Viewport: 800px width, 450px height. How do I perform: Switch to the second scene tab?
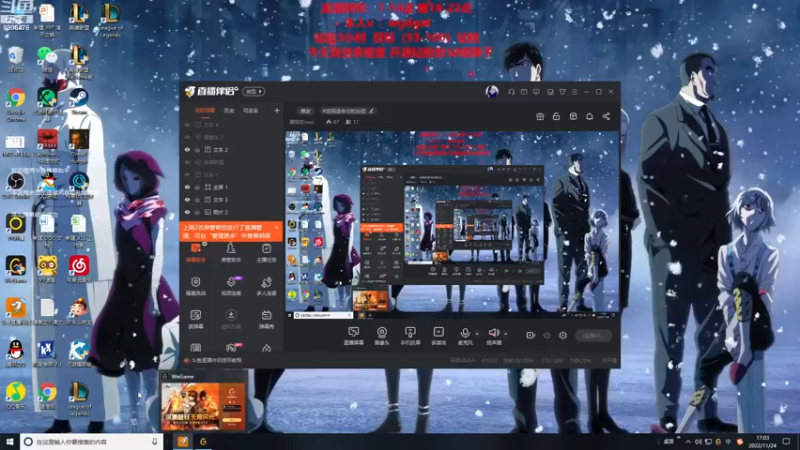[x=229, y=111]
